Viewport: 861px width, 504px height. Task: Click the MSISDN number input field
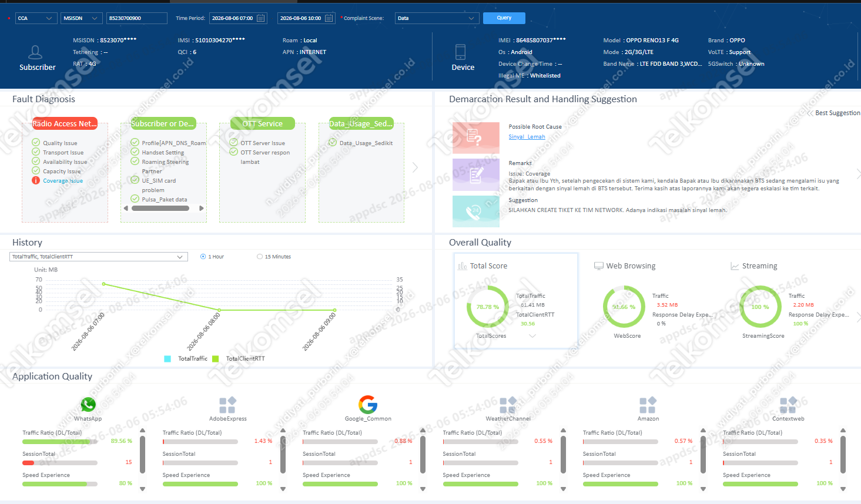(137, 18)
